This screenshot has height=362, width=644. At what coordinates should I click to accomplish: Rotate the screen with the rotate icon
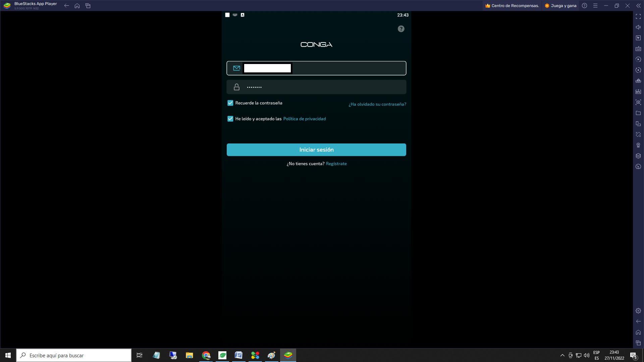click(x=638, y=134)
